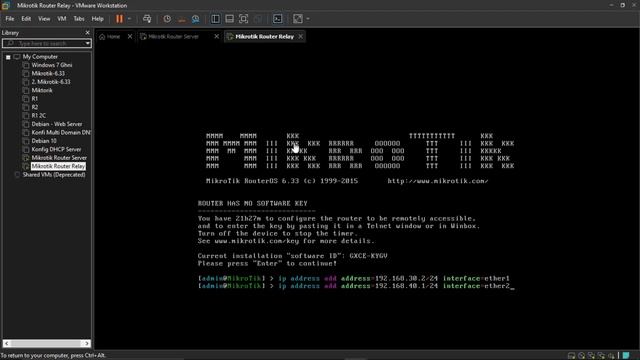Click the message log icon in status bar

[x=626, y=356]
